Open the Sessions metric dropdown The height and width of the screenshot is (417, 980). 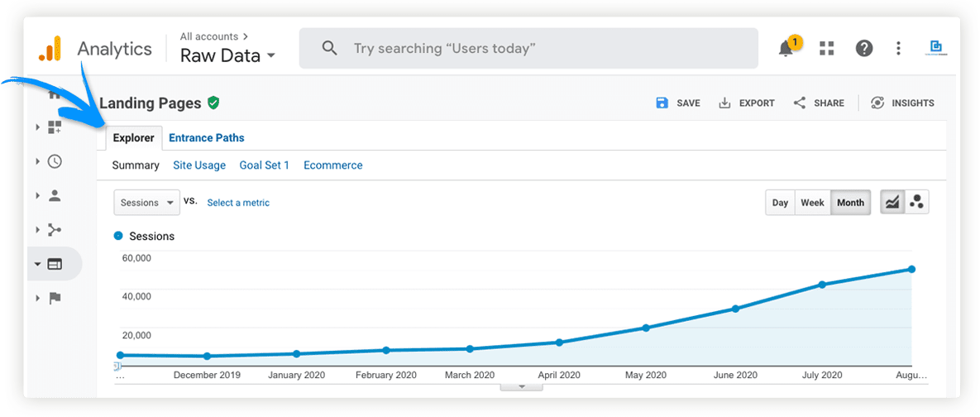coord(146,203)
